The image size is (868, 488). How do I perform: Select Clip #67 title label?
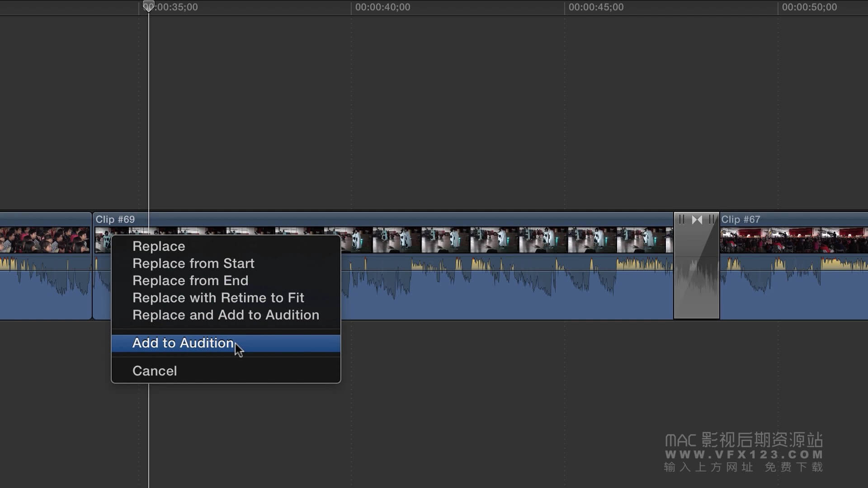(x=741, y=220)
